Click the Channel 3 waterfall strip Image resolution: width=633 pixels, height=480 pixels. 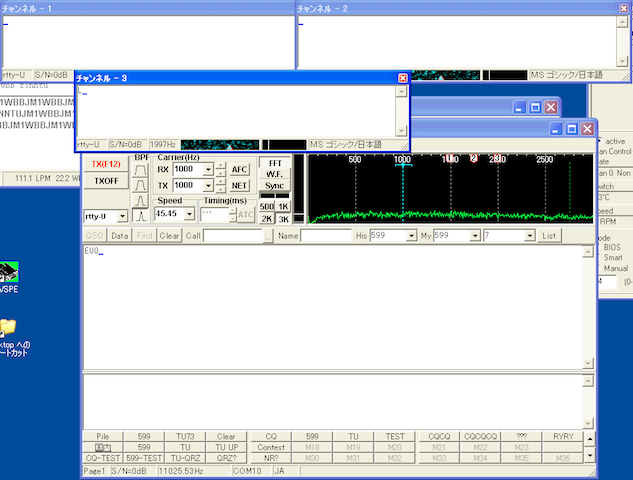[220, 145]
